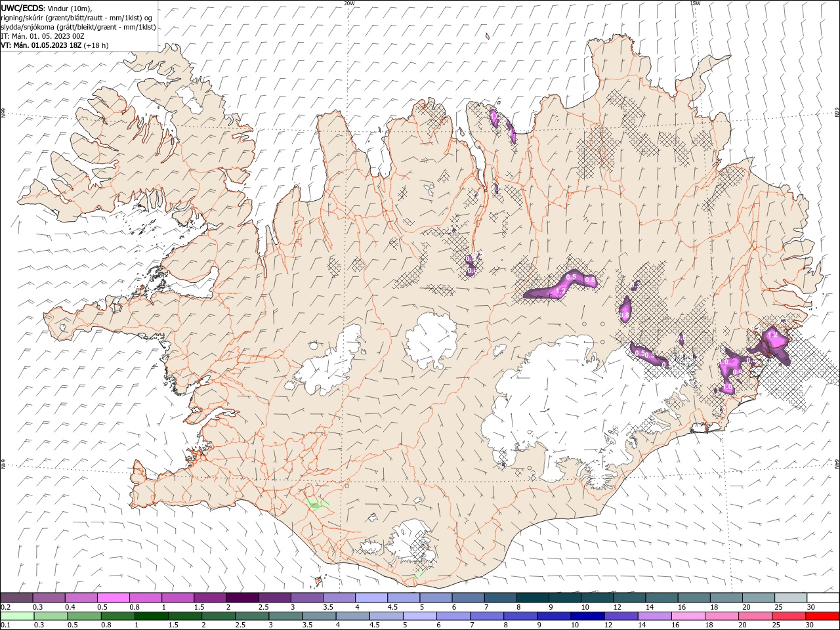Pick the top-row bright pink swatch starting at 0.5
This screenshot has width=840, height=630.
click(113, 598)
